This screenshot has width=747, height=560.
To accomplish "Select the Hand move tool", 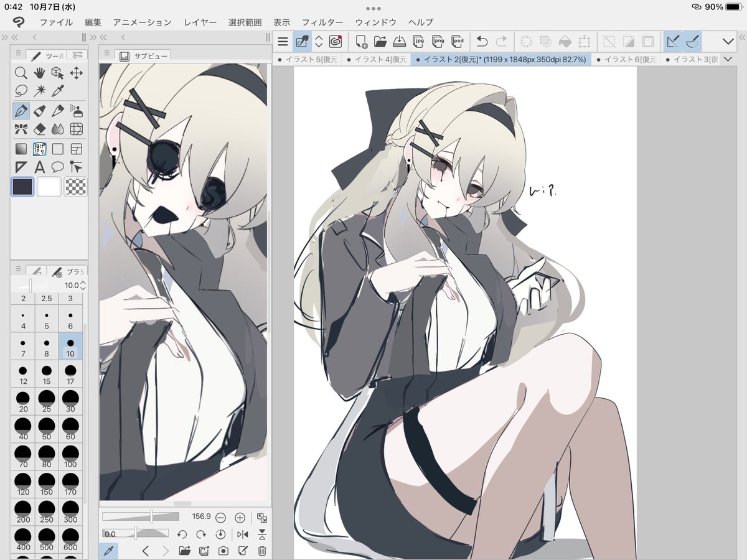I will (39, 73).
